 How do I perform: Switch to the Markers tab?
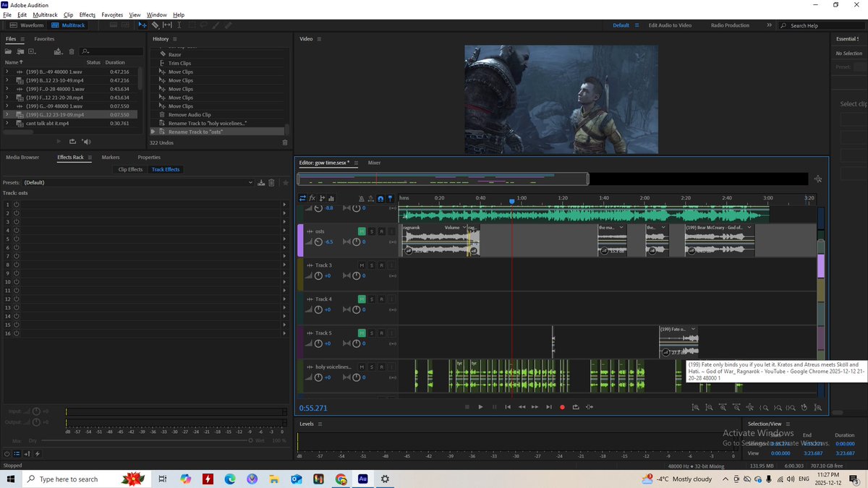111,157
